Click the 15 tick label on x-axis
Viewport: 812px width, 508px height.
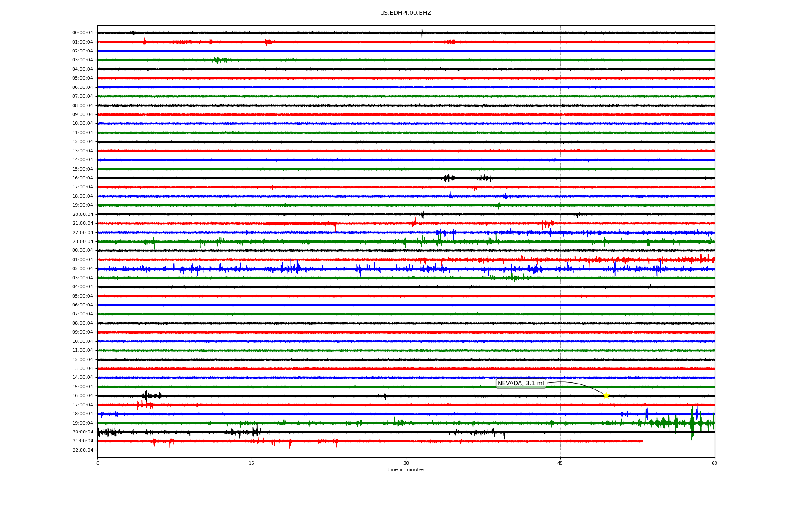[x=252, y=463]
